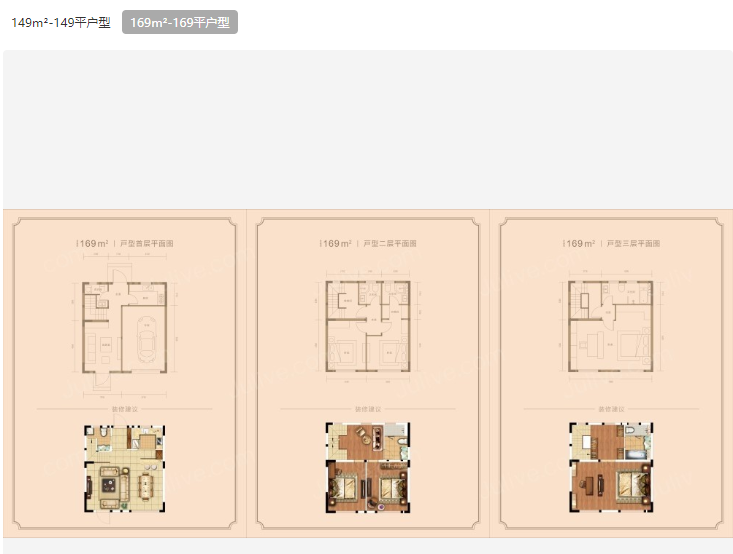The image size is (733, 554).
Task: Click the second floor colored furnished rendering
Action: 367,468
